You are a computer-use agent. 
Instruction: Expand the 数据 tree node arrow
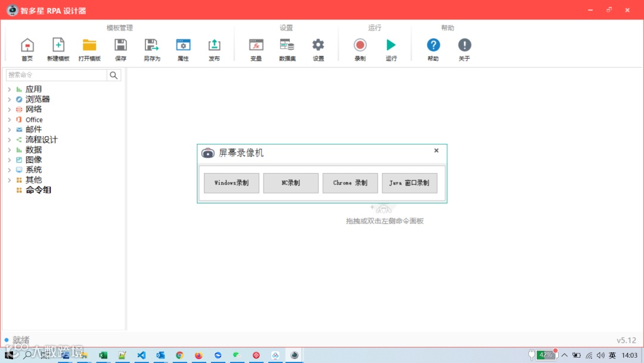(x=9, y=150)
